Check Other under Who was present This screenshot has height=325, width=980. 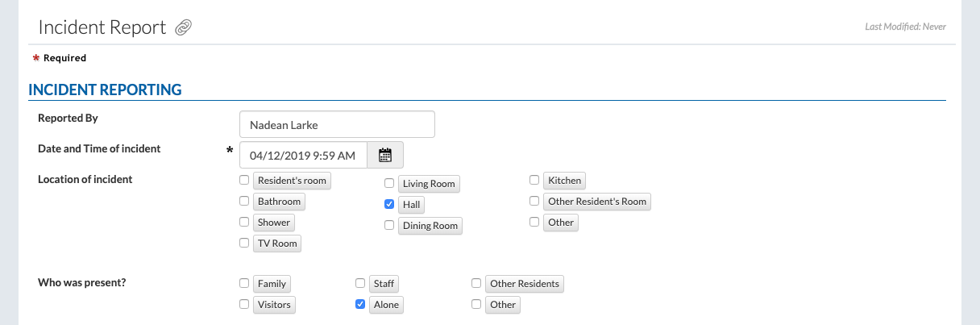[476, 304]
